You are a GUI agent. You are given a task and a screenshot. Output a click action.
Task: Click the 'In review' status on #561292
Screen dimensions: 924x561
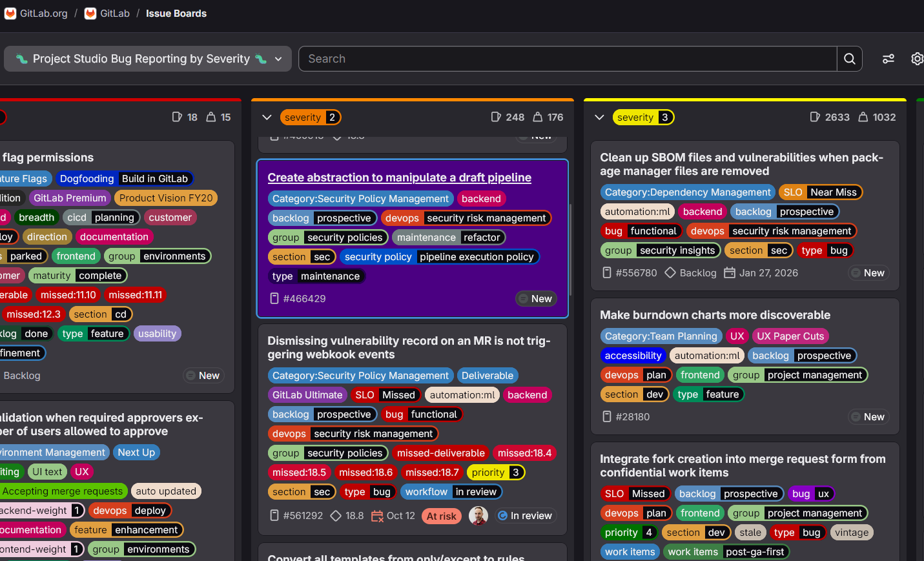(525, 516)
